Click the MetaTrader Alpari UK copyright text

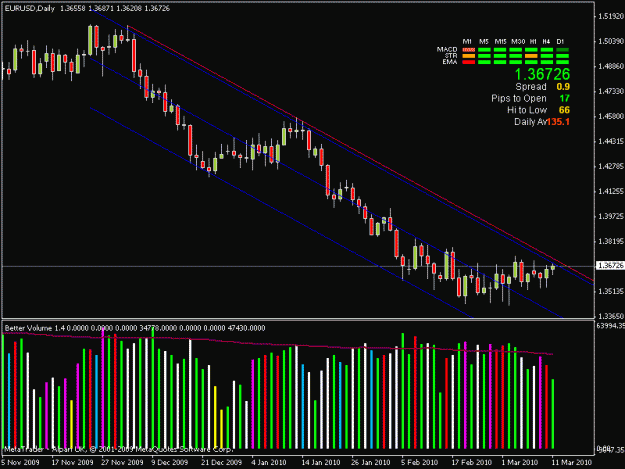(118, 449)
